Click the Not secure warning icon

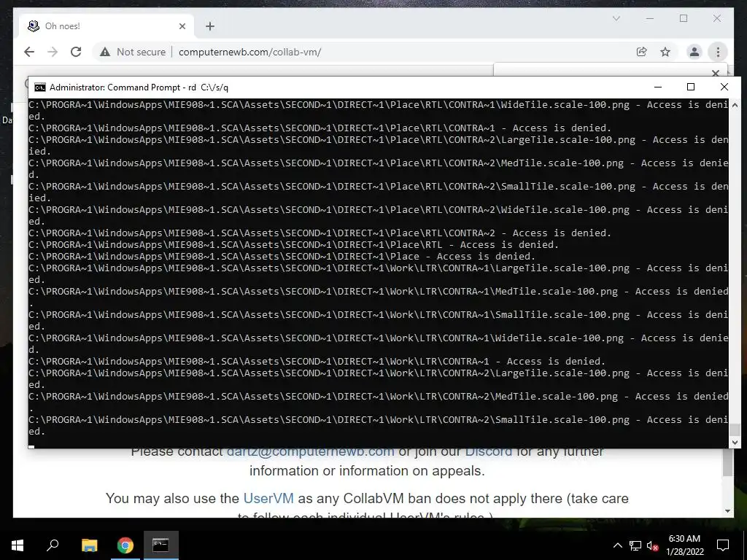pyautogui.click(x=105, y=52)
